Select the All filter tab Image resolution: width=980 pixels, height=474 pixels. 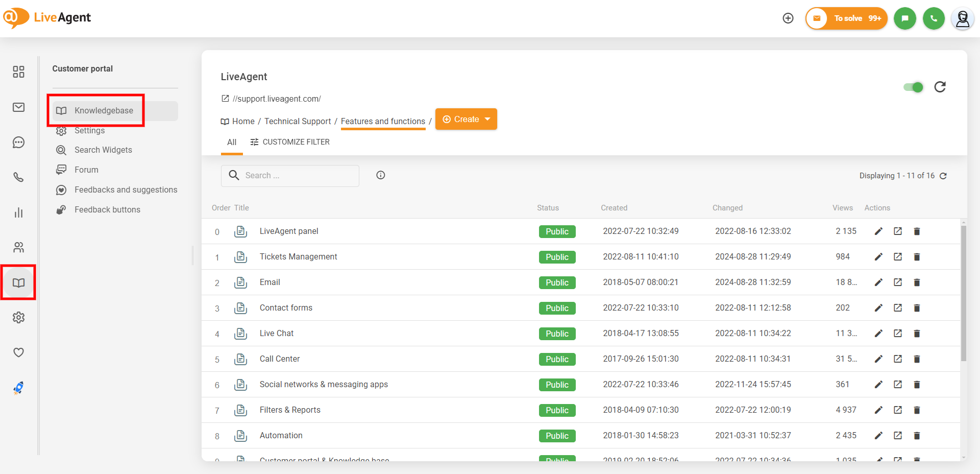tap(232, 142)
